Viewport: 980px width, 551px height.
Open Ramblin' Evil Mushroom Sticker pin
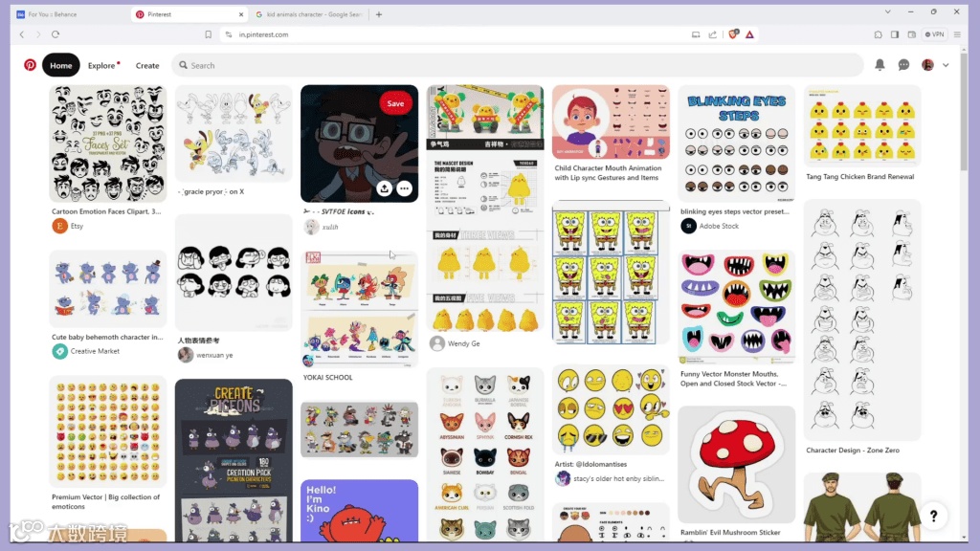pyautogui.click(x=736, y=464)
